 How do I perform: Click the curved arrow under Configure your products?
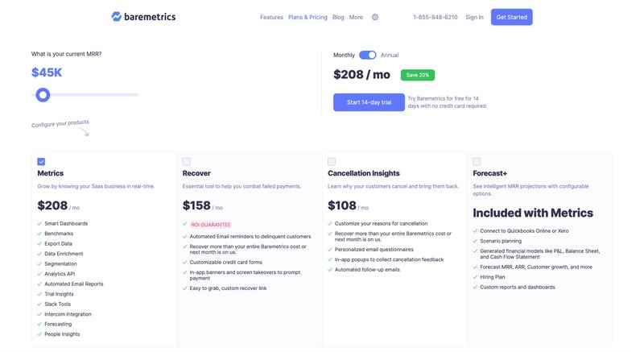(x=85, y=132)
